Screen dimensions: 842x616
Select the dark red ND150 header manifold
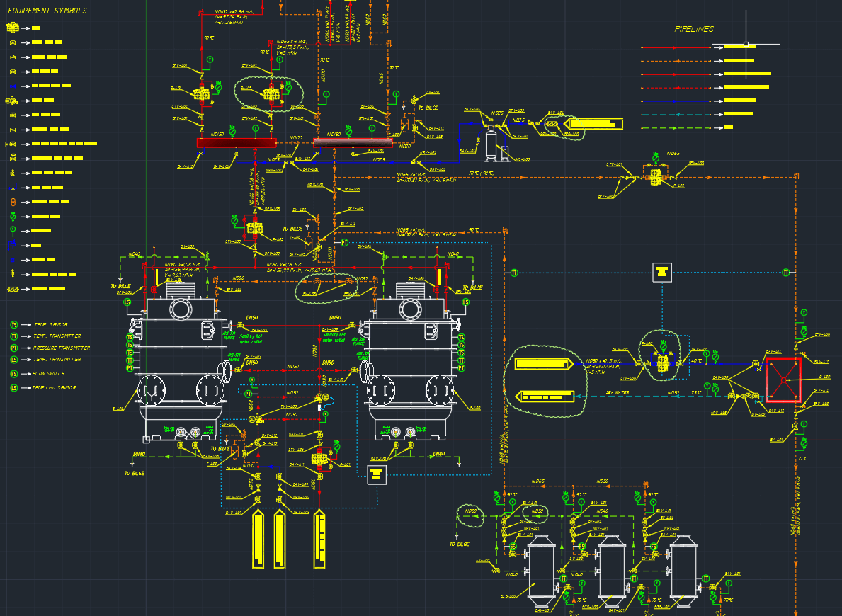click(x=237, y=143)
